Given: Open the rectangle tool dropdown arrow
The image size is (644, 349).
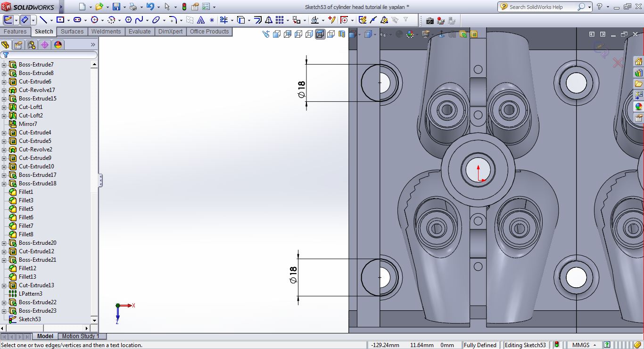Looking at the screenshot, I should (69, 20).
